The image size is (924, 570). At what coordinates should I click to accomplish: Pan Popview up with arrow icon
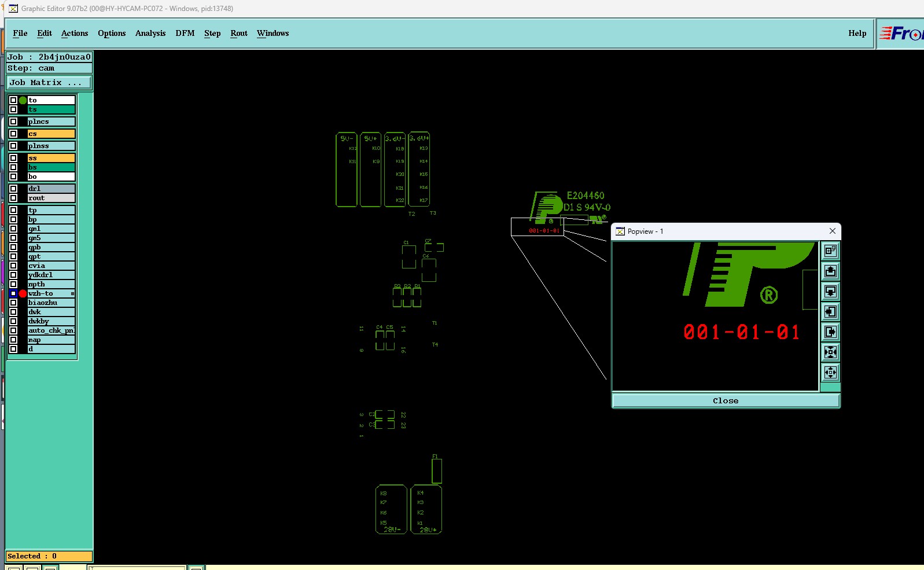tap(830, 271)
